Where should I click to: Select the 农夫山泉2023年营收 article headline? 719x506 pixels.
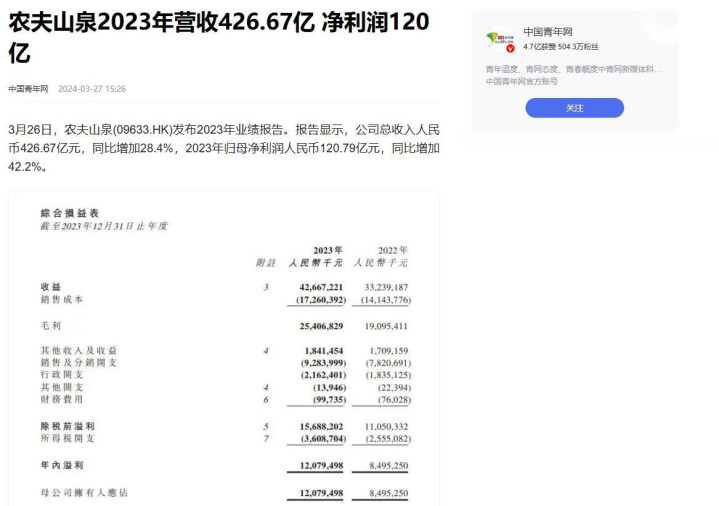(x=219, y=38)
